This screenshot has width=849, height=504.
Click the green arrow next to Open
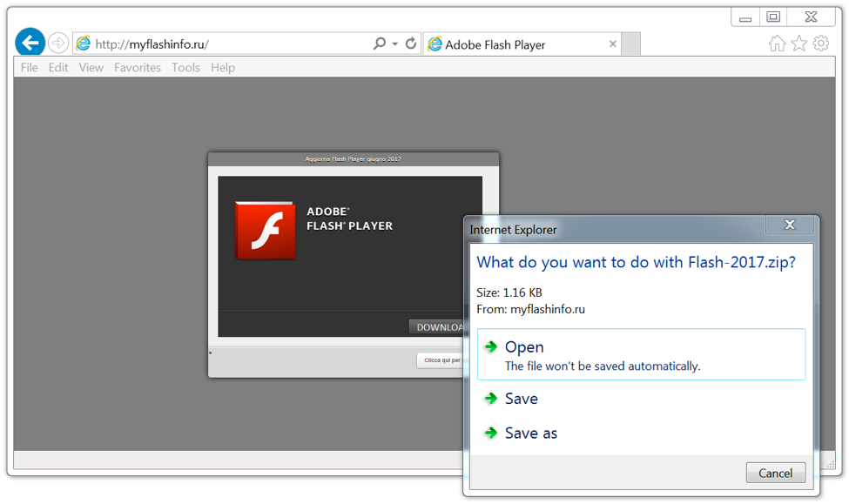point(491,346)
